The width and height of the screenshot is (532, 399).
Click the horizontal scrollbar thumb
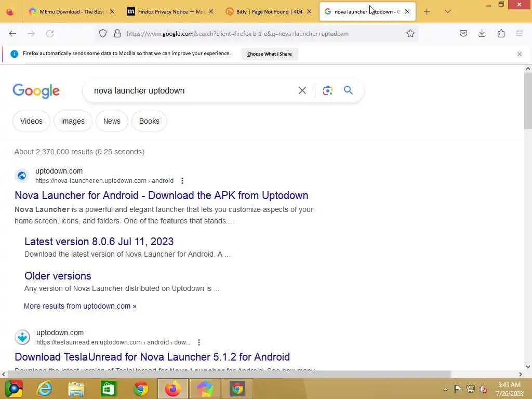coord(229,374)
